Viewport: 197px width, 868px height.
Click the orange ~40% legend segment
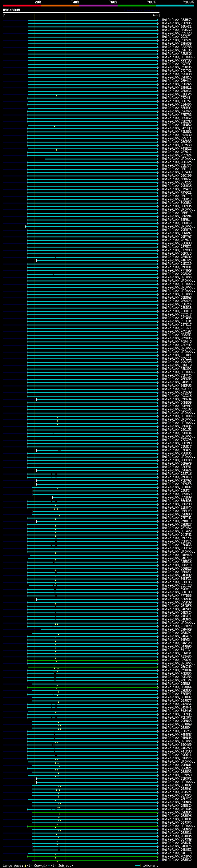[60, 6]
